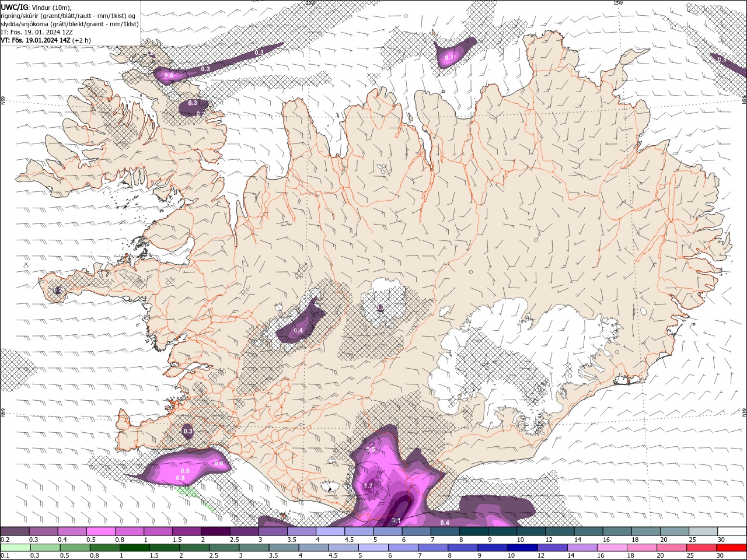
Task: Select green-row swatch between 10 and 12
Action: coord(522,548)
